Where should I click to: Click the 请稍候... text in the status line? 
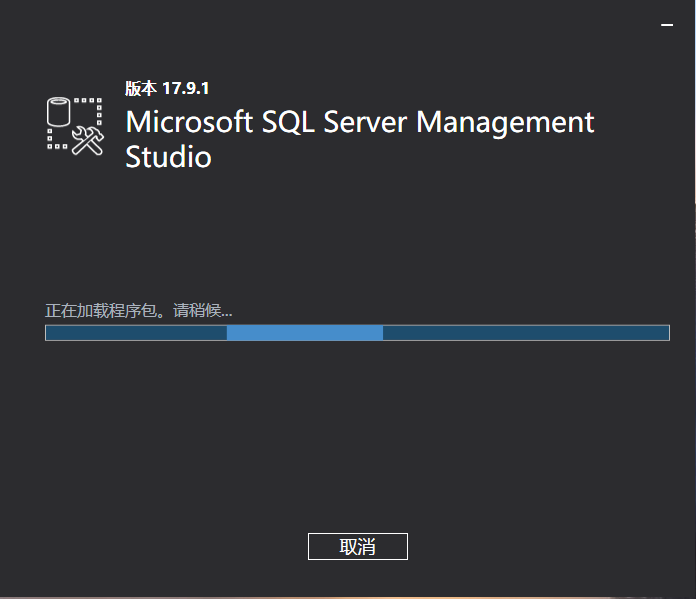click(202, 310)
